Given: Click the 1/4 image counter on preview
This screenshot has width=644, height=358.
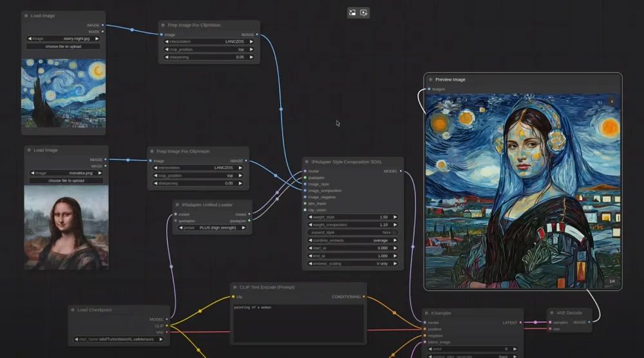Looking at the screenshot, I should coord(612,281).
